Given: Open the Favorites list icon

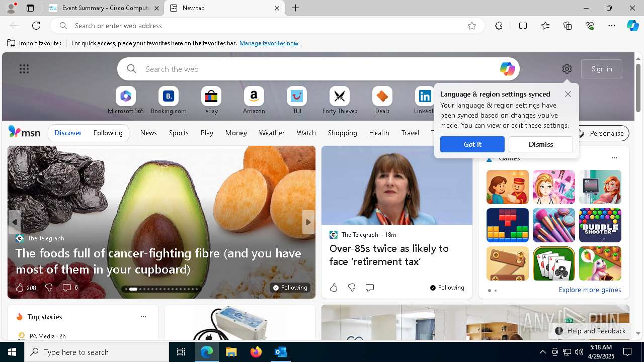Looking at the screenshot, I should click(x=545, y=26).
